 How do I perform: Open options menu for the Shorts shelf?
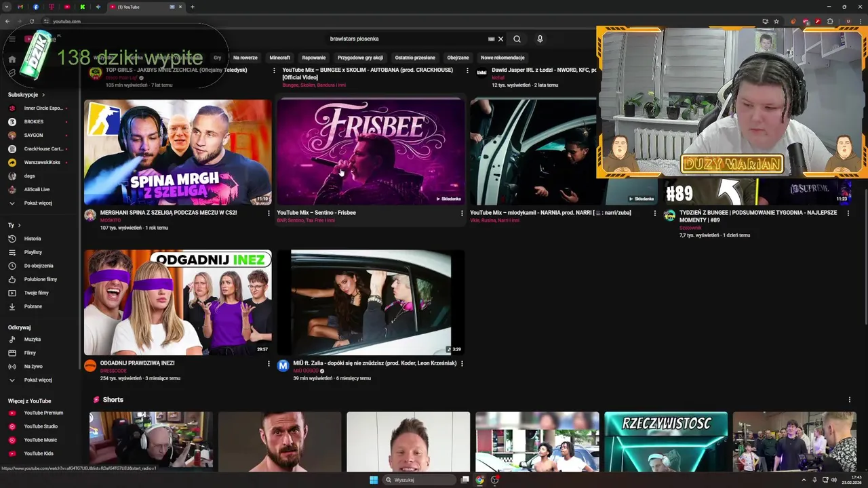(849, 400)
